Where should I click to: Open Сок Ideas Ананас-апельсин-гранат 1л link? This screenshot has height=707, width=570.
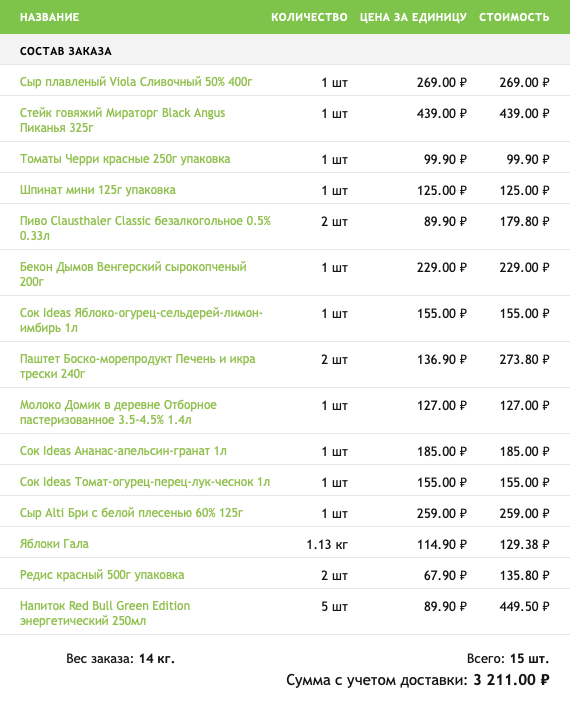[x=123, y=451]
